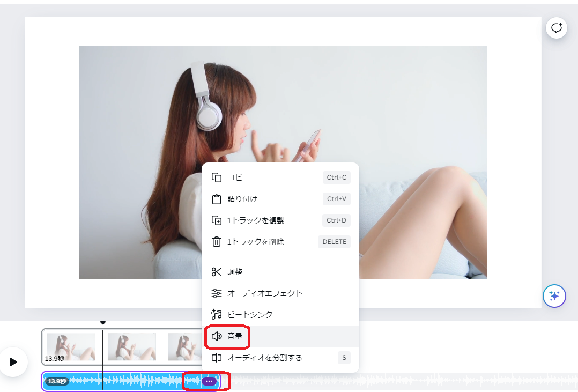Click the オーディオを分割する split icon
The height and width of the screenshot is (392, 578).
217,357
